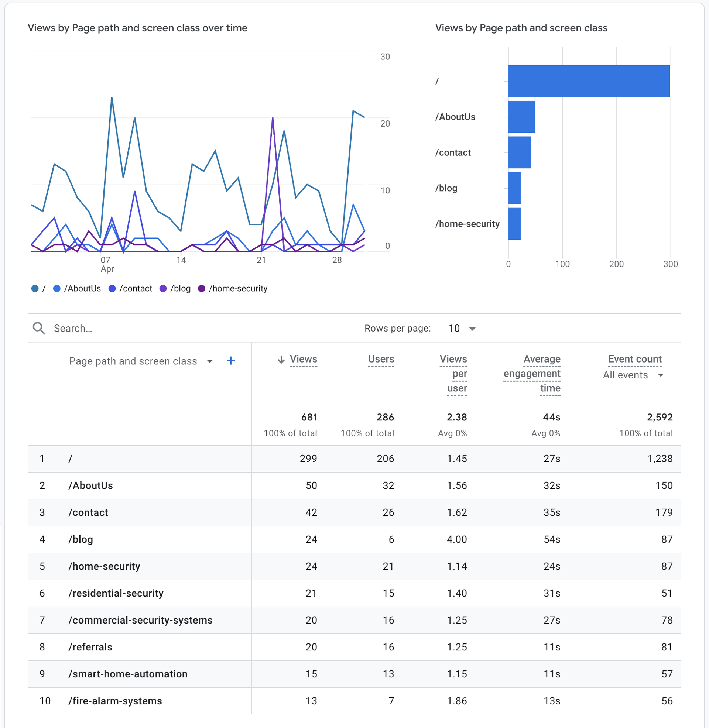Screen dimensions: 709x728
Task: Toggle the /AboutUs legend dot
Action: 56,288
